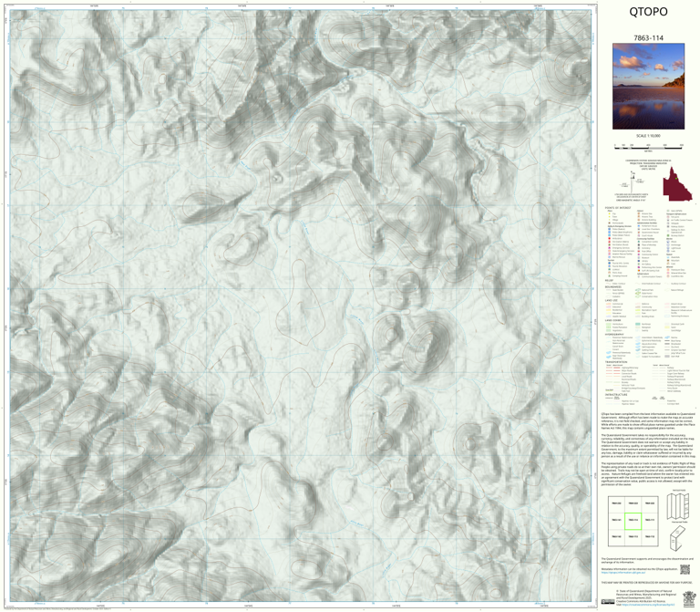Select the green highlighted index grid cell
700x612 pixels.
point(633,521)
